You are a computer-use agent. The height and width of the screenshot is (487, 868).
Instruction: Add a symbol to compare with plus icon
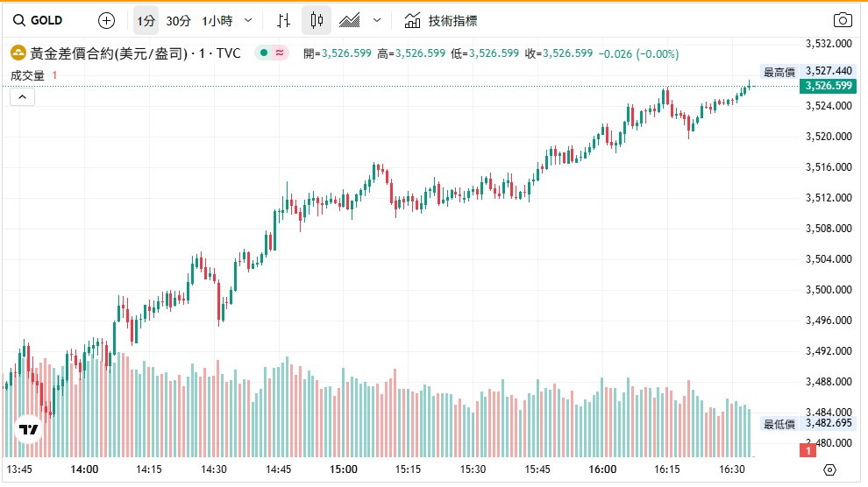click(106, 20)
